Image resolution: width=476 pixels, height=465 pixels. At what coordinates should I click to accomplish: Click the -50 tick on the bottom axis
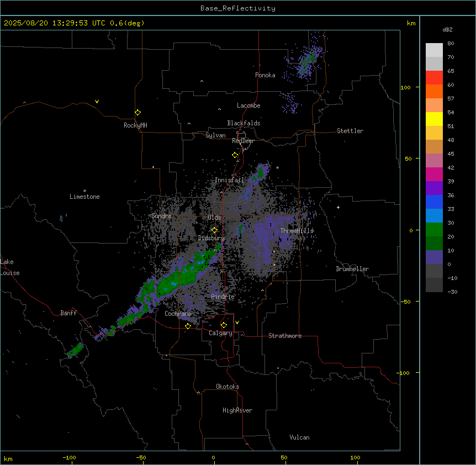coord(141,457)
